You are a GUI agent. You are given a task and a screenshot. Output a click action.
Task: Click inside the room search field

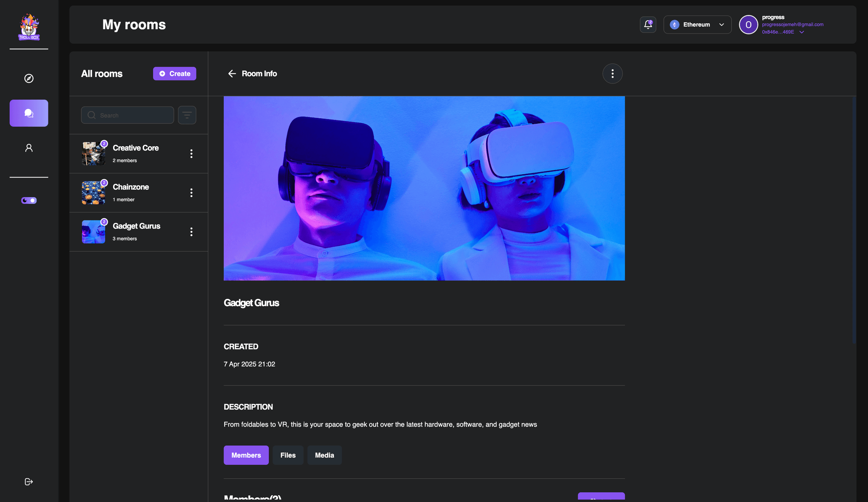[x=127, y=115]
